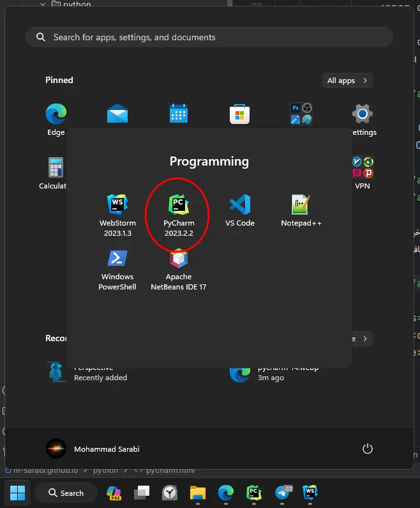This screenshot has height=508, width=420.
Task: Open Mohammad Sarabi user account menu
Action: click(x=93, y=449)
